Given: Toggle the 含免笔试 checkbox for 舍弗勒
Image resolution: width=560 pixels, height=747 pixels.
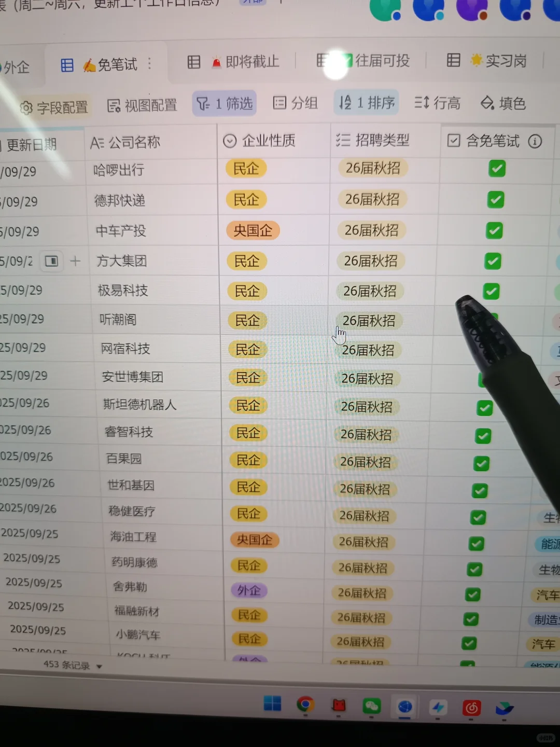Looking at the screenshot, I should click(x=472, y=594).
